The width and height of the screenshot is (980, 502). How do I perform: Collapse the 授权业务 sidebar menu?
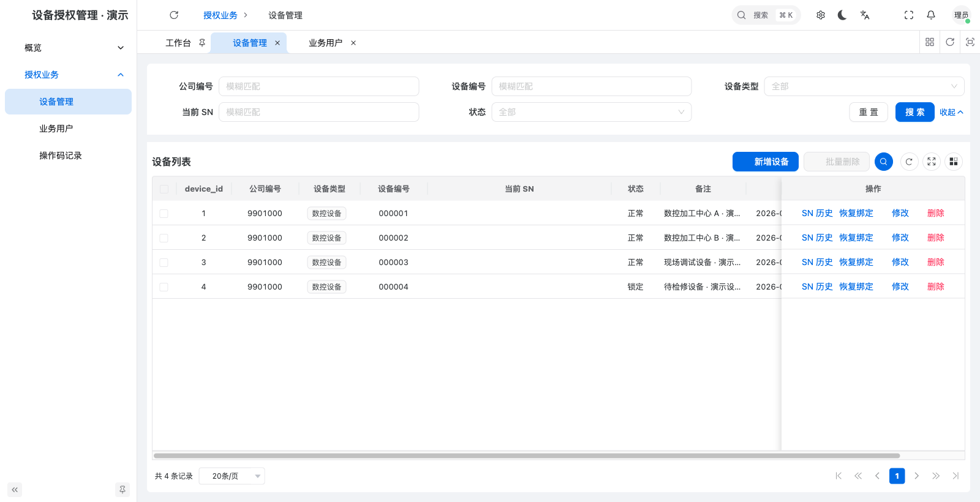click(x=68, y=75)
